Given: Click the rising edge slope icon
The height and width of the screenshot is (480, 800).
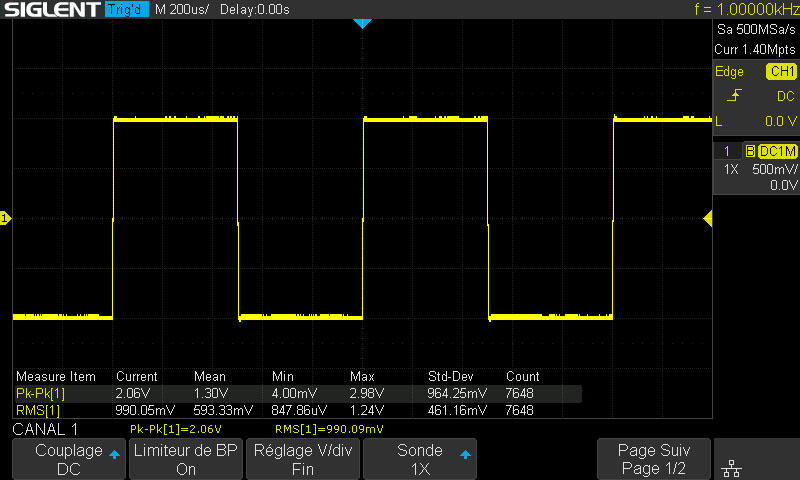Looking at the screenshot, I should [x=734, y=95].
